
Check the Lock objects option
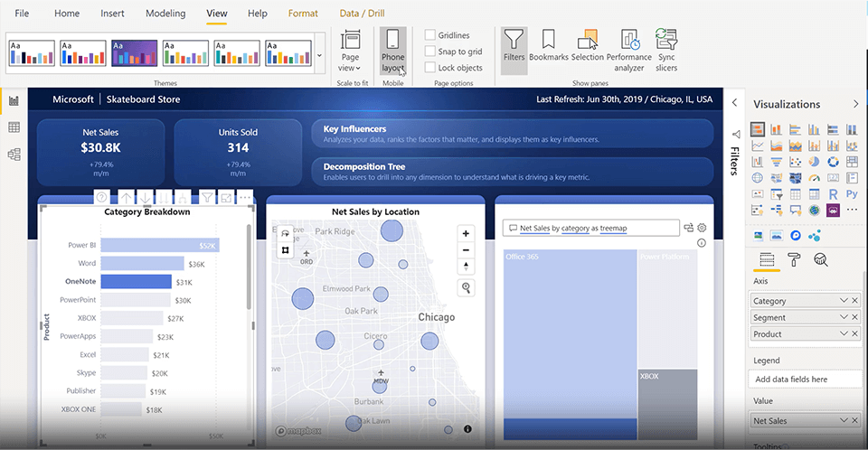coord(430,68)
